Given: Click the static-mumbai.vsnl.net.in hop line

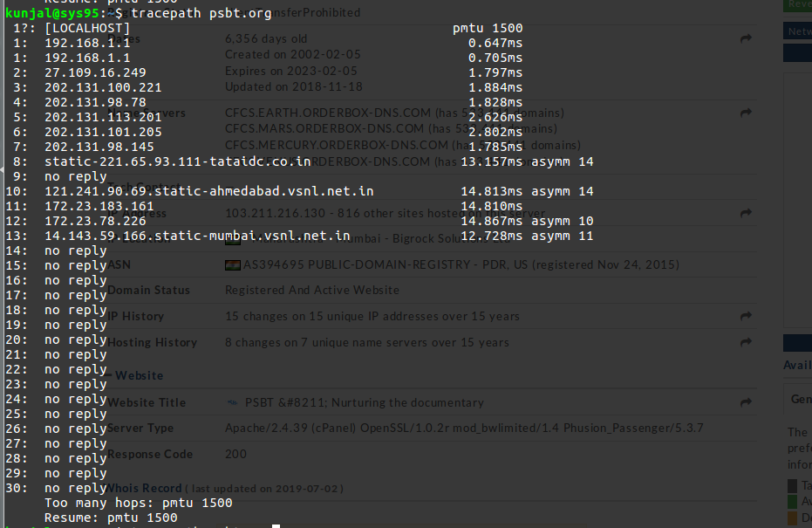Looking at the screenshot, I should (x=197, y=236).
